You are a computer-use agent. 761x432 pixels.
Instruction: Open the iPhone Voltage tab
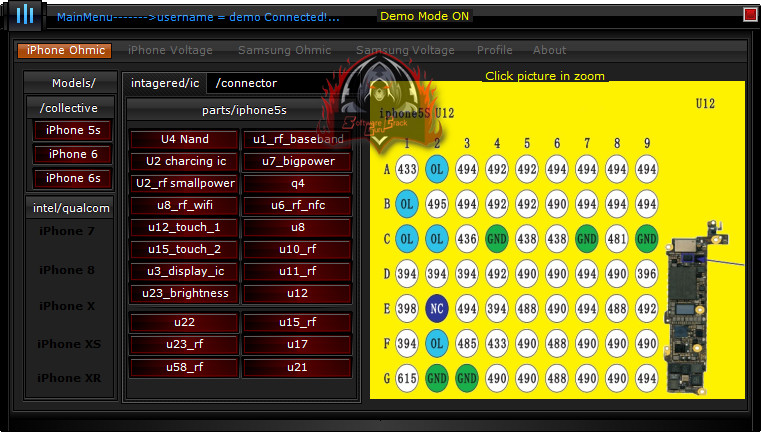pos(170,50)
